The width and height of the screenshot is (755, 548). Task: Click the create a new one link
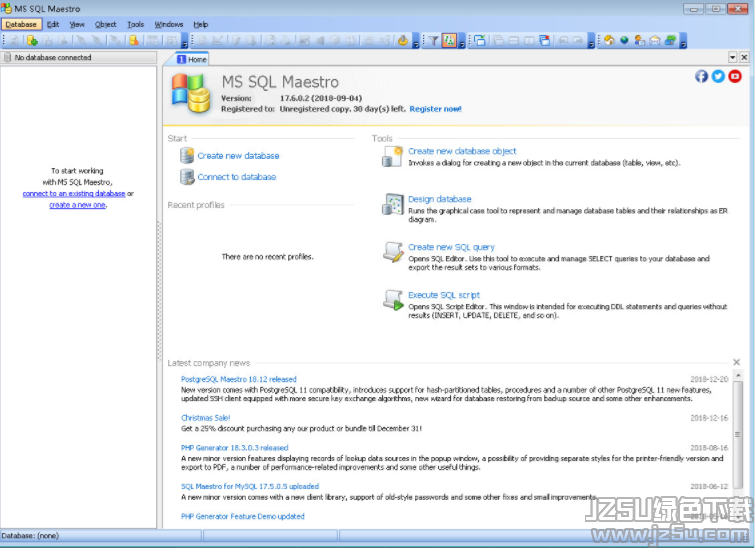[x=78, y=205]
